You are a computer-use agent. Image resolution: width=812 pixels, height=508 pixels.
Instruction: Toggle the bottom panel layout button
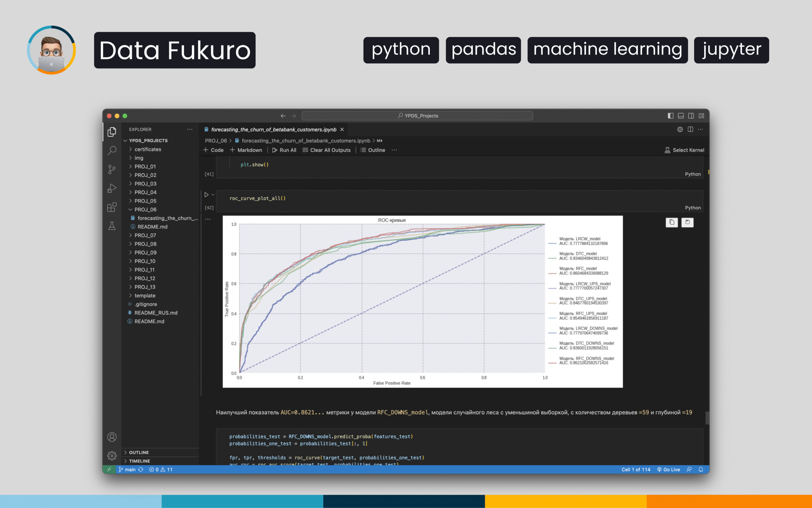click(x=681, y=116)
